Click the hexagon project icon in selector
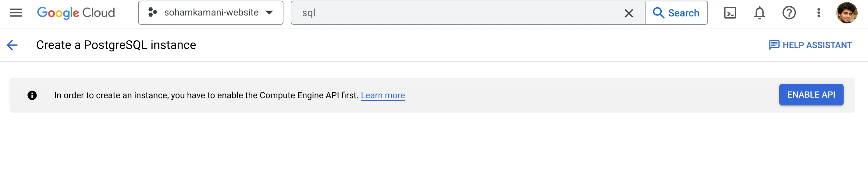 click(x=153, y=13)
